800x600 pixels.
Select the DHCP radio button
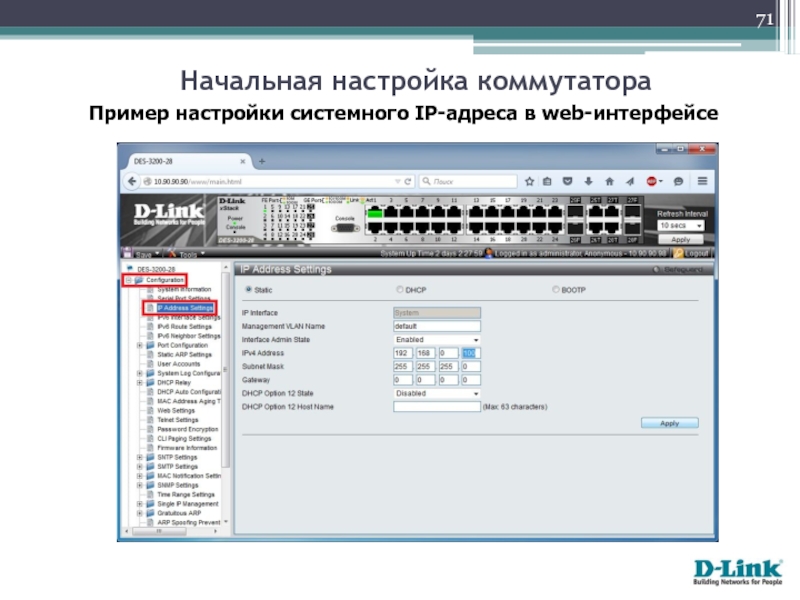tap(399, 290)
